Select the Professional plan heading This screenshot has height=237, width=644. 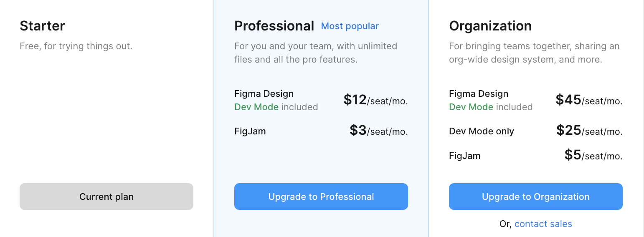point(274,26)
